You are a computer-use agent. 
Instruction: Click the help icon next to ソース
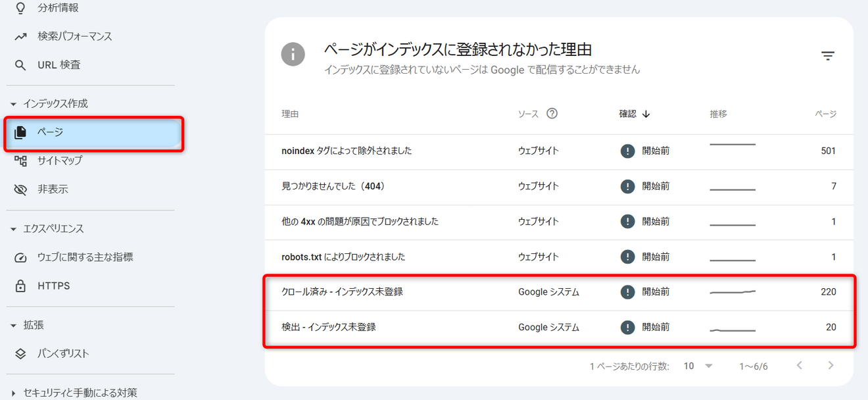click(552, 114)
